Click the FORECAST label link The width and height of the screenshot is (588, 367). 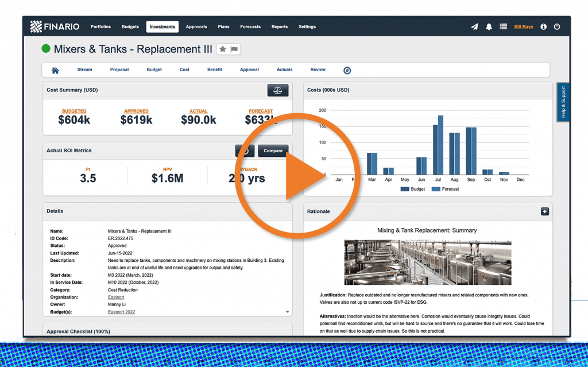point(261,111)
